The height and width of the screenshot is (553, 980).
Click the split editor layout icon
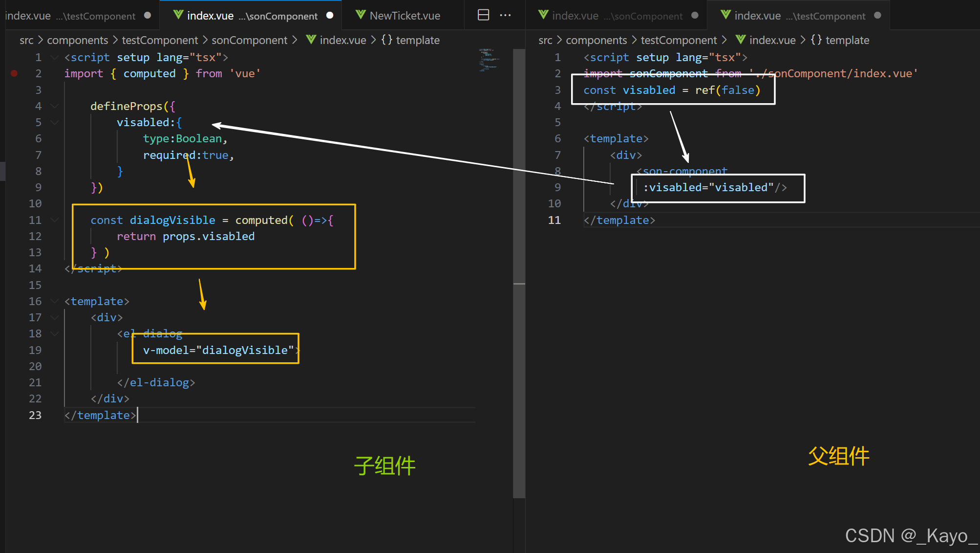click(x=483, y=15)
